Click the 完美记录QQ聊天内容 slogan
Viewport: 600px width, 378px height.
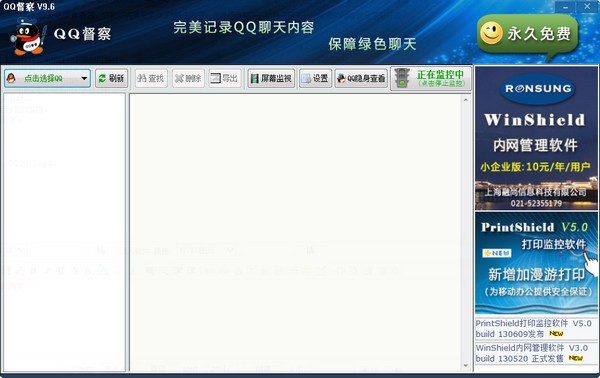(244, 27)
